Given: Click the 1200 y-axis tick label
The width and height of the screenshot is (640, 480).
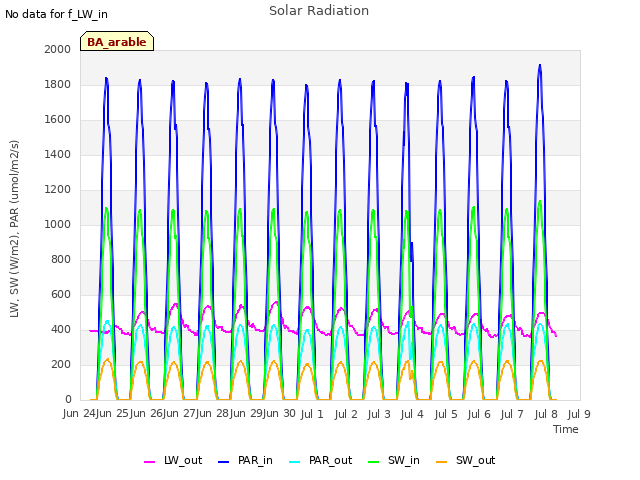Looking at the screenshot, I should 58,189.
